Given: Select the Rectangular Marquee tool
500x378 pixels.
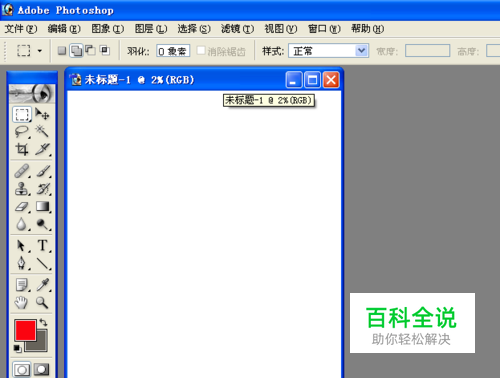Looking at the screenshot, I should tap(22, 114).
